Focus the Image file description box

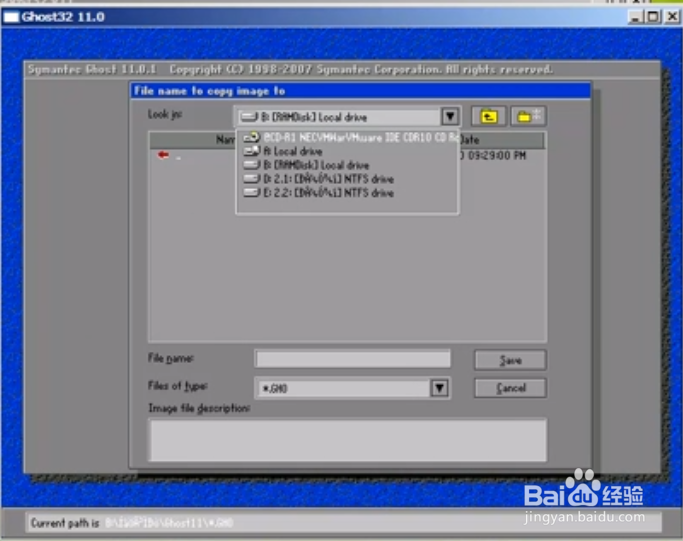348,440
